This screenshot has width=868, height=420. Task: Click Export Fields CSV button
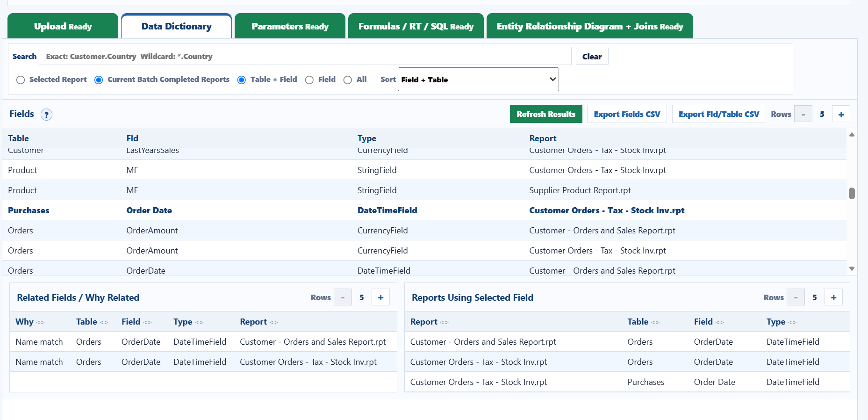pos(627,114)
